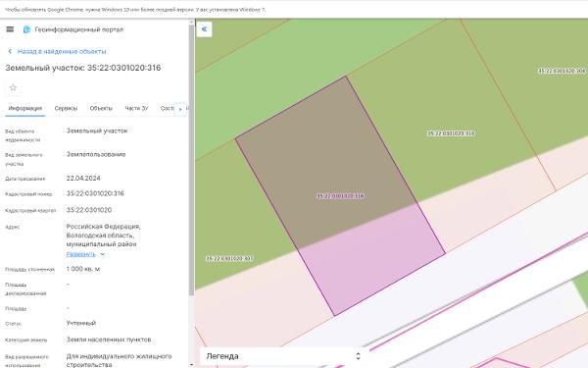Open the hamburger main menu
This screenshot has height=368, width=588.
[x=10, y=29]
